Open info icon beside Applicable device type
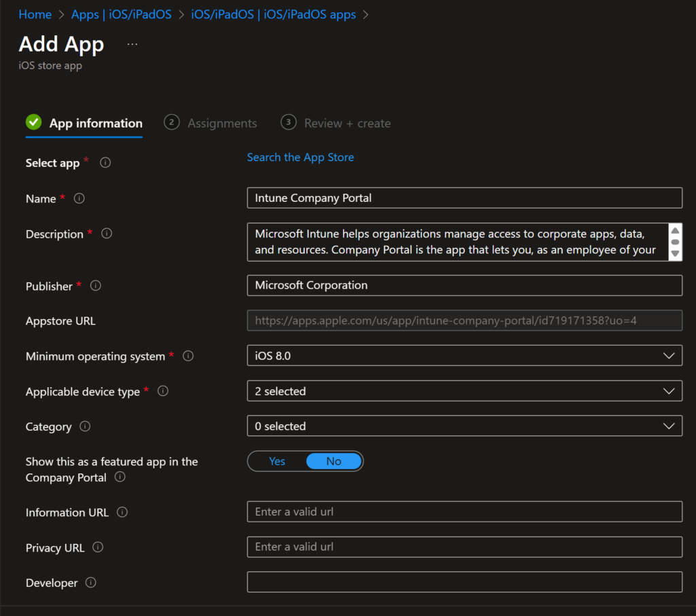Viewport: 696px width, 616px height. point(163,391)
